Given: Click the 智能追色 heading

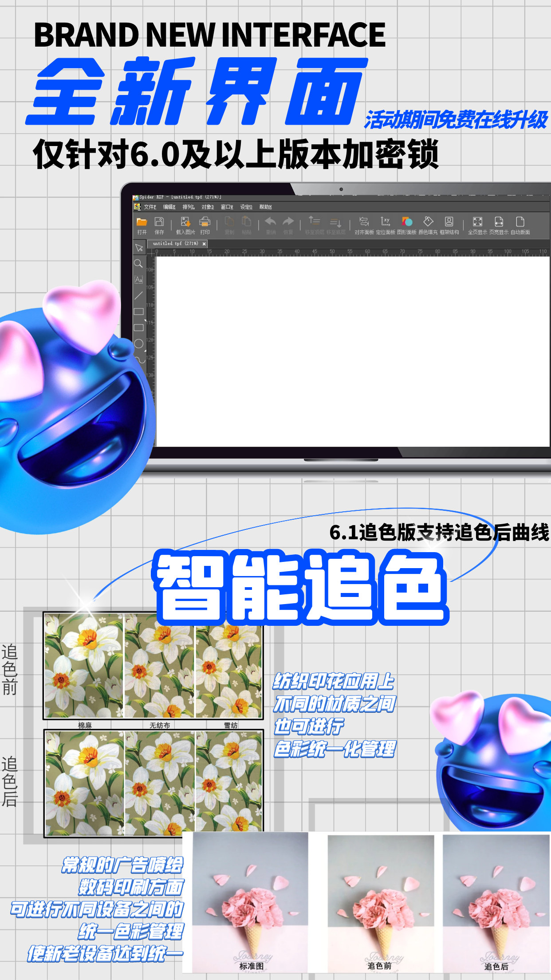Looking at the screenshot, I should tap(301, 587).
